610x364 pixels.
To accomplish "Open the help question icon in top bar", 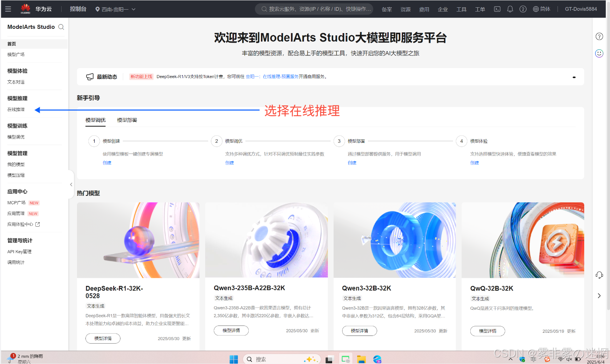I will click(523, 9).
